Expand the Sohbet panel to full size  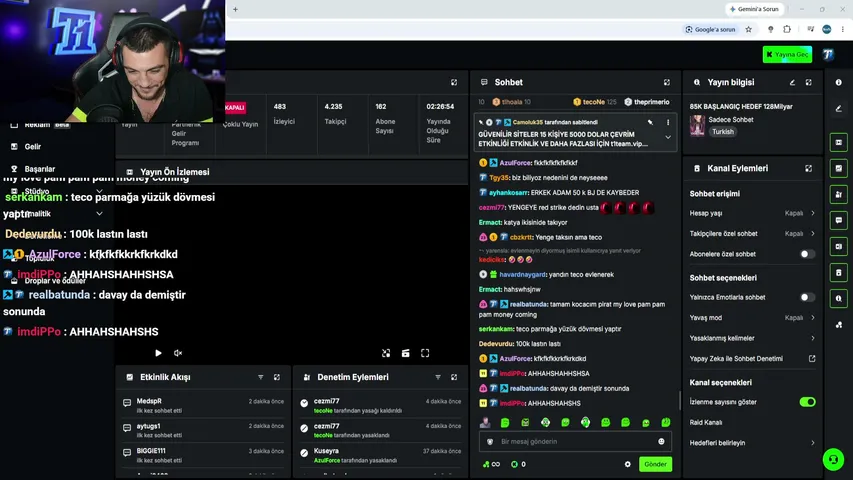coord(666,82)
